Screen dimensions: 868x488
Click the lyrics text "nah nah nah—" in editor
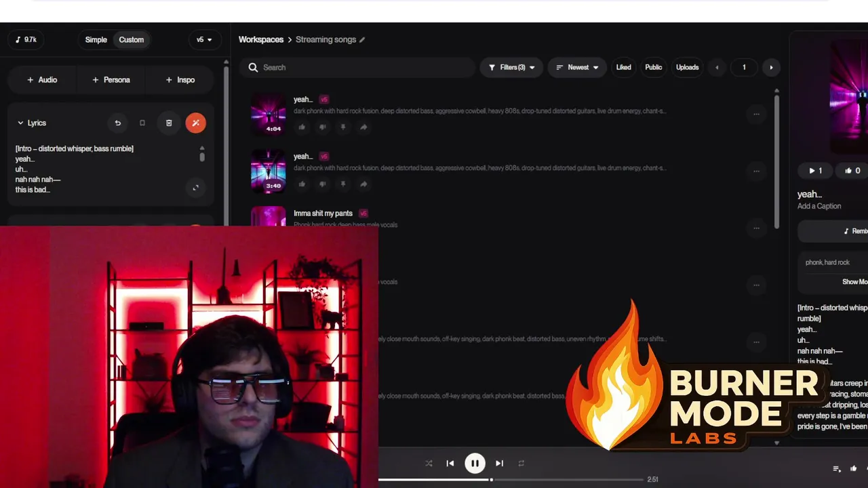coord(38,180)
